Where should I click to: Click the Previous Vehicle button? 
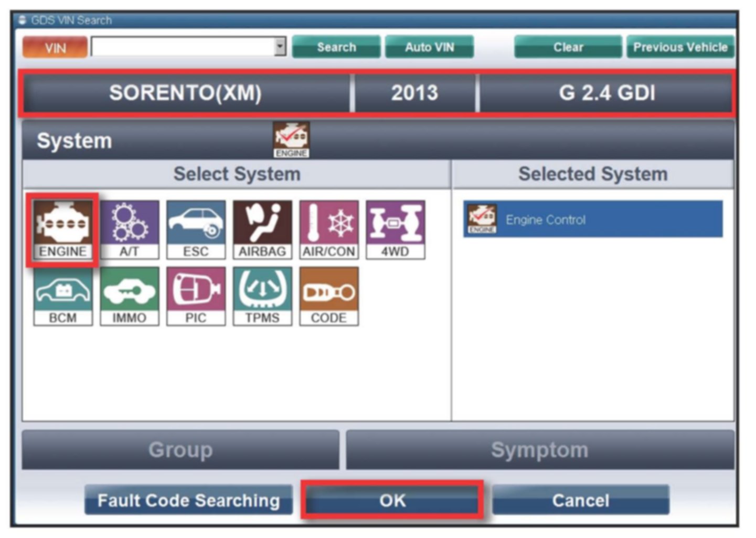pyautogui.click(x=680, y=47)
